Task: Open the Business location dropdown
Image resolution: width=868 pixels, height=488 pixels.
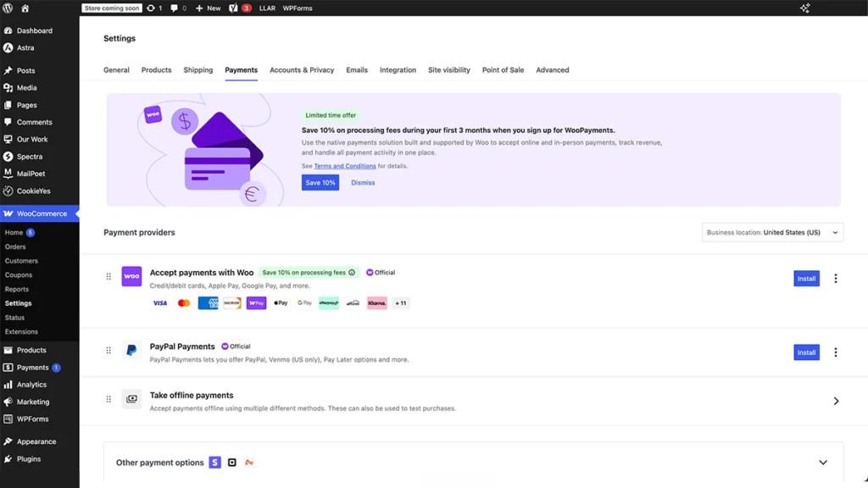Action: click(773, 232)
